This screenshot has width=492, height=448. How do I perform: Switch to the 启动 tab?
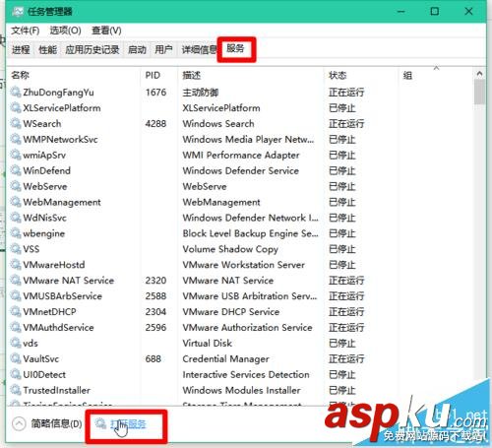[137, 50]
